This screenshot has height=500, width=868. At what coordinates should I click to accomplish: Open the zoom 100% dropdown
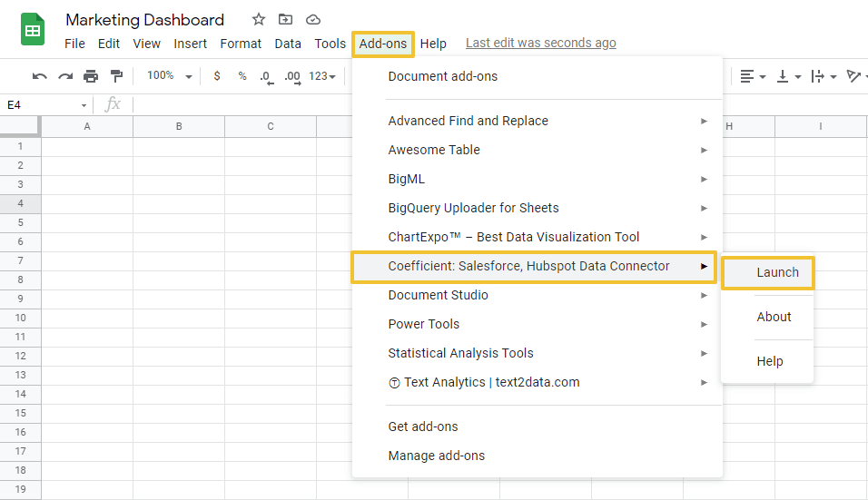(170, 76)
